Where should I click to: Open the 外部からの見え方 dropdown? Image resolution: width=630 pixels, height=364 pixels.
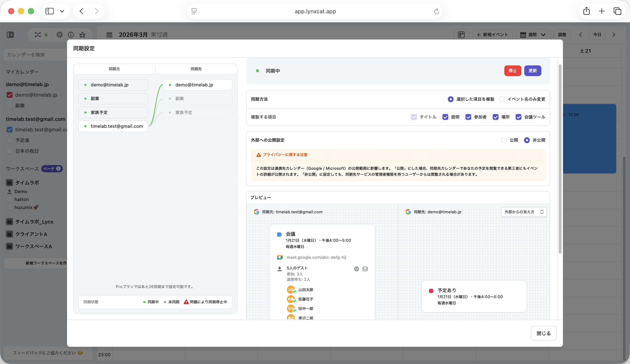pyautogui.click(x=524, y=212)
